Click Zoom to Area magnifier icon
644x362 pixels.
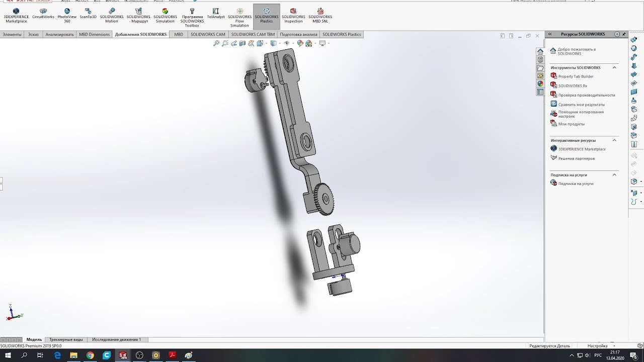pos(225,44)
